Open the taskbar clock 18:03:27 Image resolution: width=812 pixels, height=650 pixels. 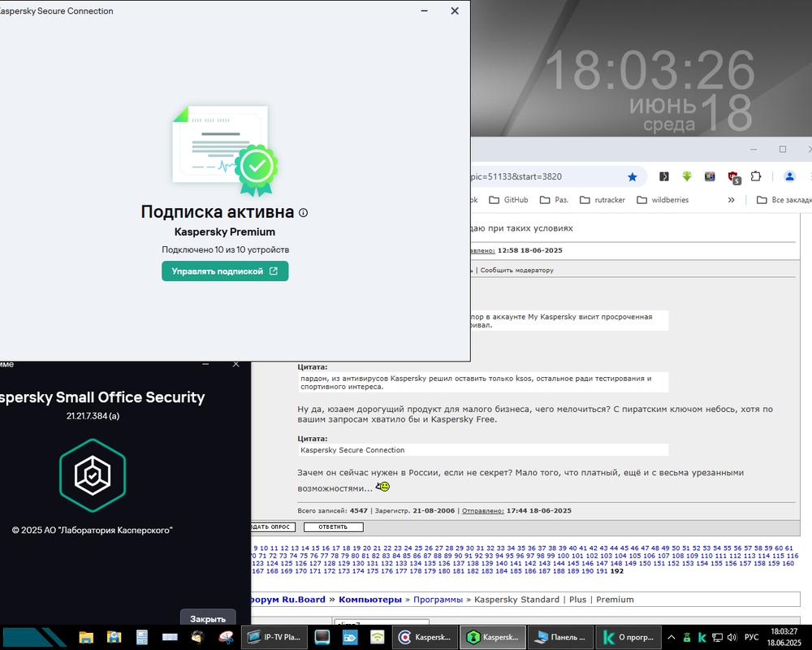784,638
